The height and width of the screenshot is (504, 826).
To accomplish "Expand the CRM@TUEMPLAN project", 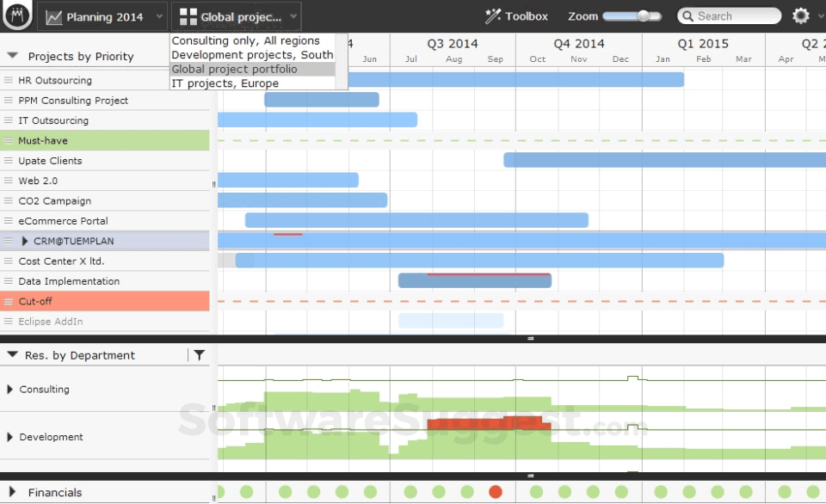I will pos(23,241).
